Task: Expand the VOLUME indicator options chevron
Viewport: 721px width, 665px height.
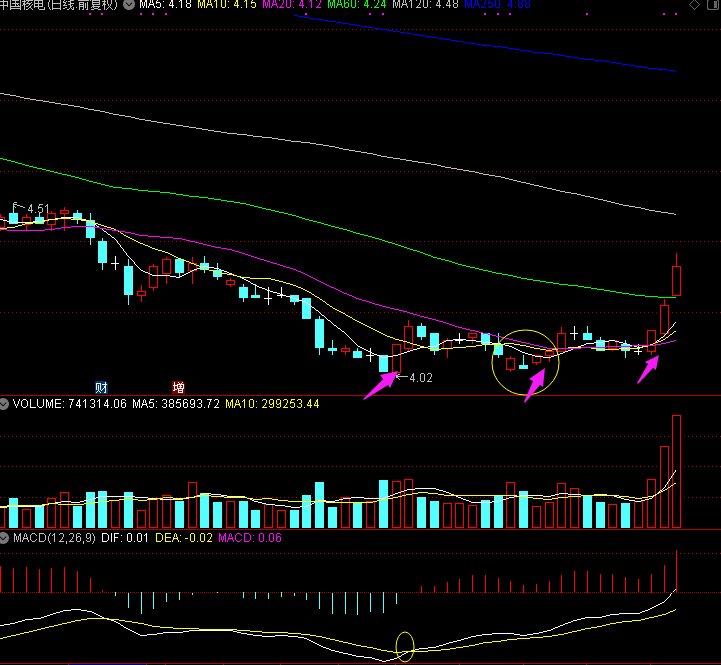Action: click(x=4, y=404)
